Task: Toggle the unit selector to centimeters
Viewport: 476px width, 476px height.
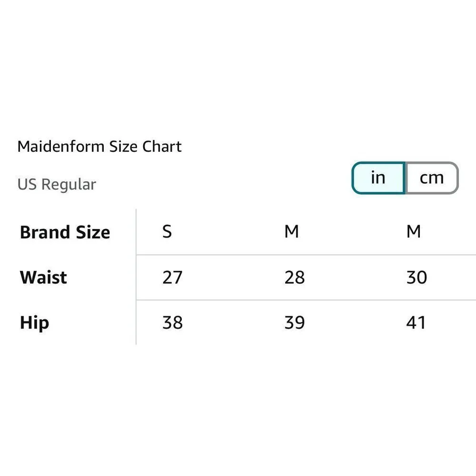Action: (x=431, y=177)
